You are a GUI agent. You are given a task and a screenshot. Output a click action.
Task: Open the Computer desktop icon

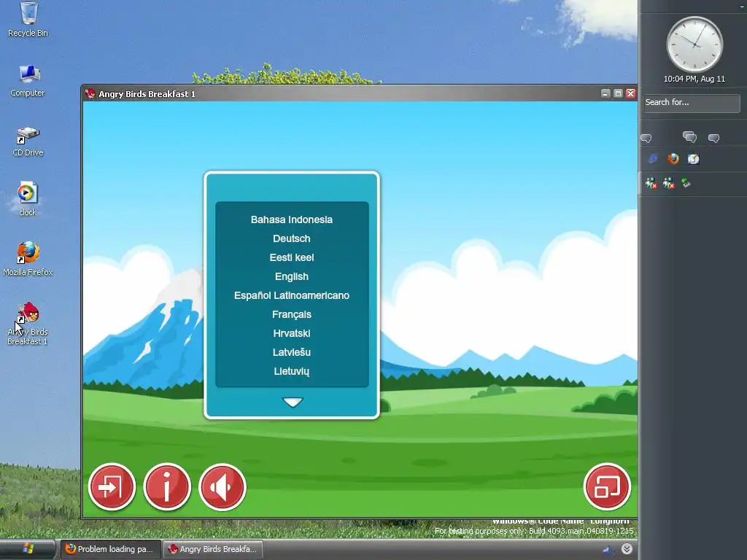pyautogui.click(x=28, y=80)
